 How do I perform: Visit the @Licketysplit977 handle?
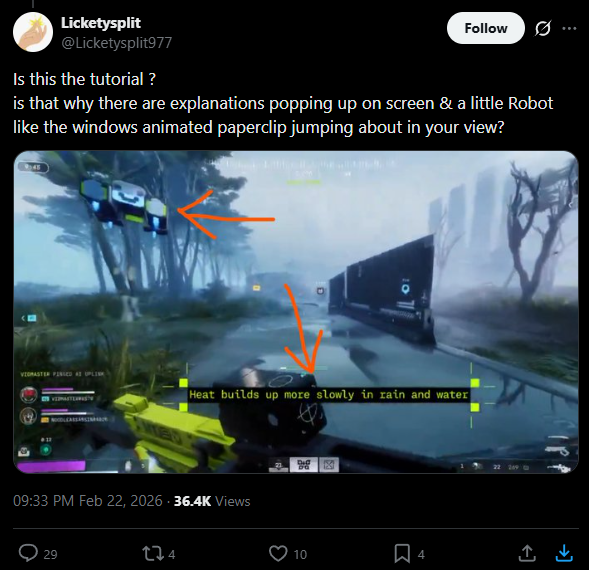pyautogui.click(x=116, y=43)
